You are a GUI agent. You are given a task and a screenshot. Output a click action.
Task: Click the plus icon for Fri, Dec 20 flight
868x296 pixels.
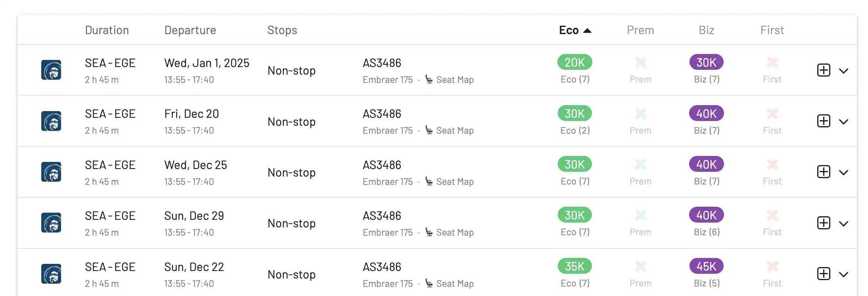tap(824, 121)
